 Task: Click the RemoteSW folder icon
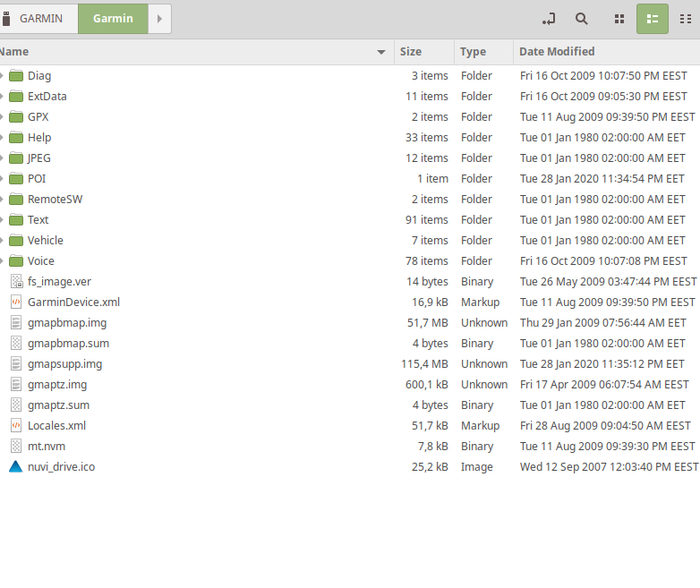(16, 199)
